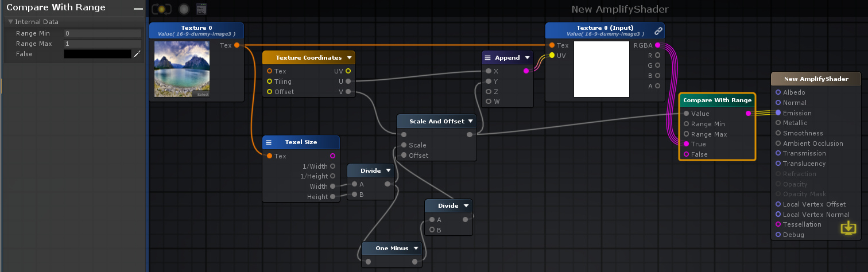Collapse the Internal Data section

coord(10,22)
